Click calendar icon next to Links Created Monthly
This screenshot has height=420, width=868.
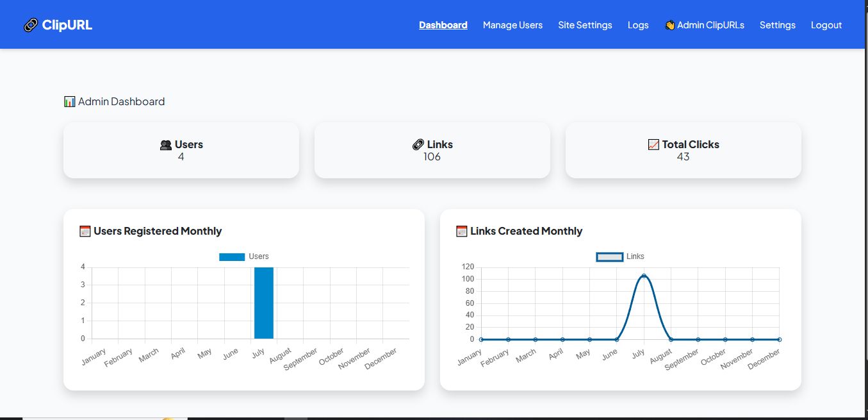coord(461,231)
